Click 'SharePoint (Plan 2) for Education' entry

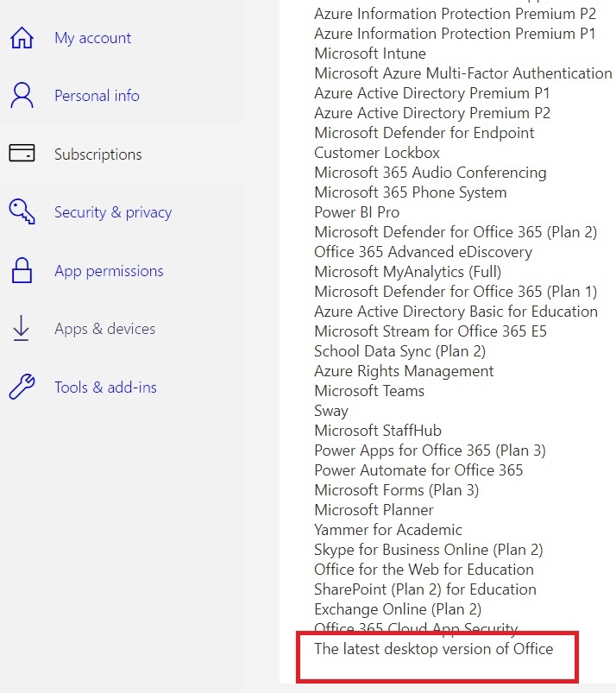425,589
